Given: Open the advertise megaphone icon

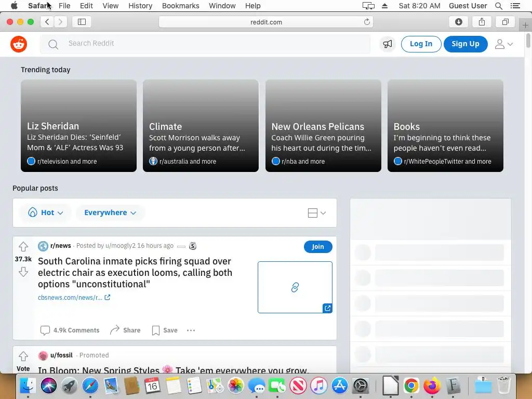Looking at the screenshot, I should [388, 44].
